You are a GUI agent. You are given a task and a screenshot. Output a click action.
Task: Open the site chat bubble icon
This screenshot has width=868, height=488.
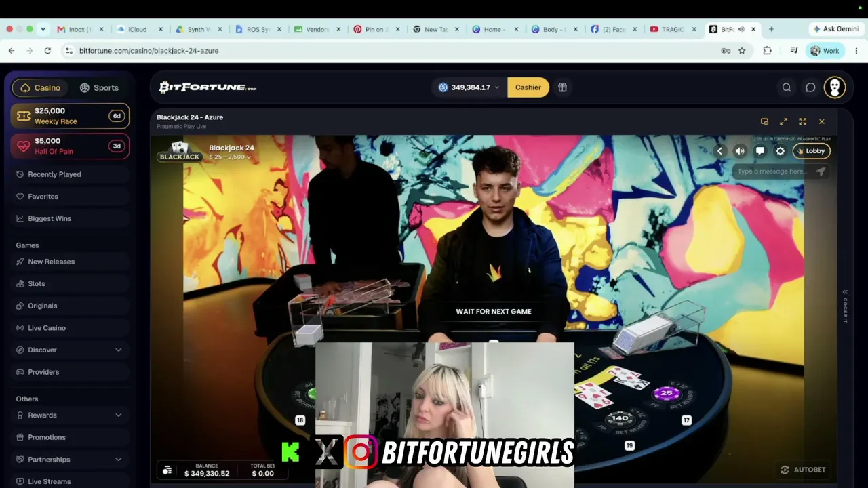click(x=810, y=87)
